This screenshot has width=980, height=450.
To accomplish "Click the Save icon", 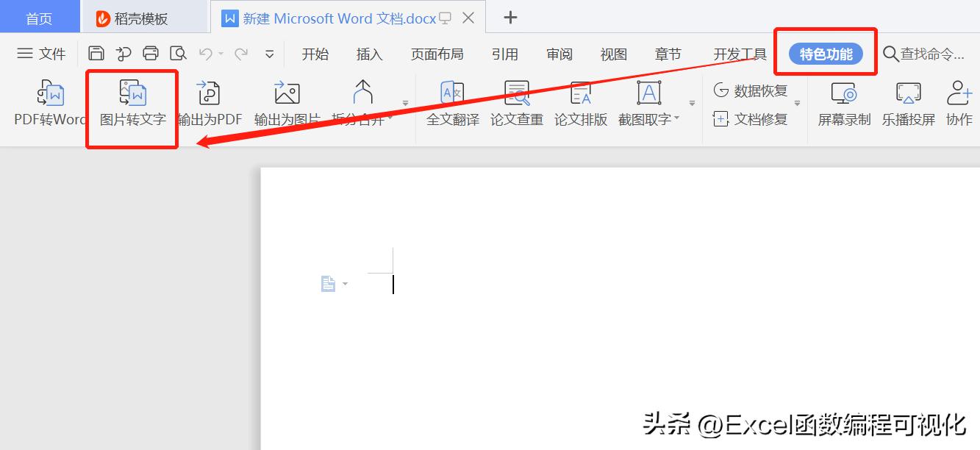I will click(96, 53).
